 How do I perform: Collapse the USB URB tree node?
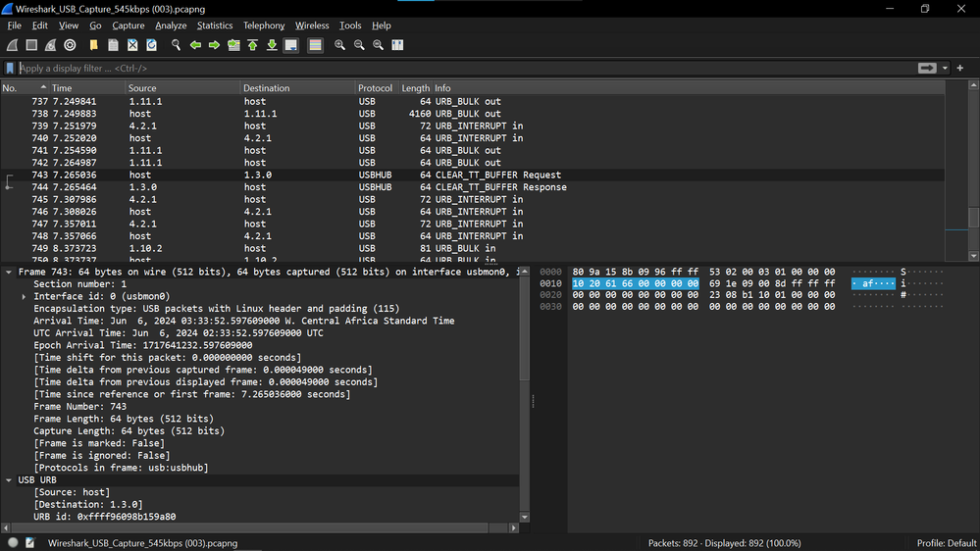9,480
